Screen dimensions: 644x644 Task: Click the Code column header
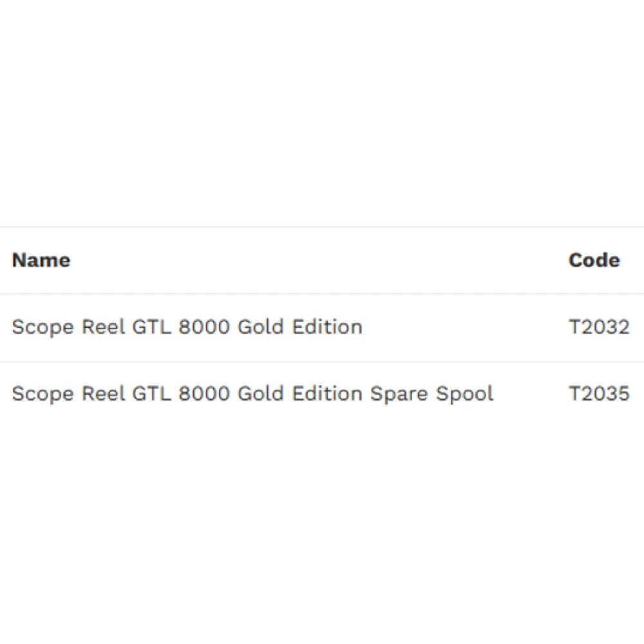(x=594, y=261)
